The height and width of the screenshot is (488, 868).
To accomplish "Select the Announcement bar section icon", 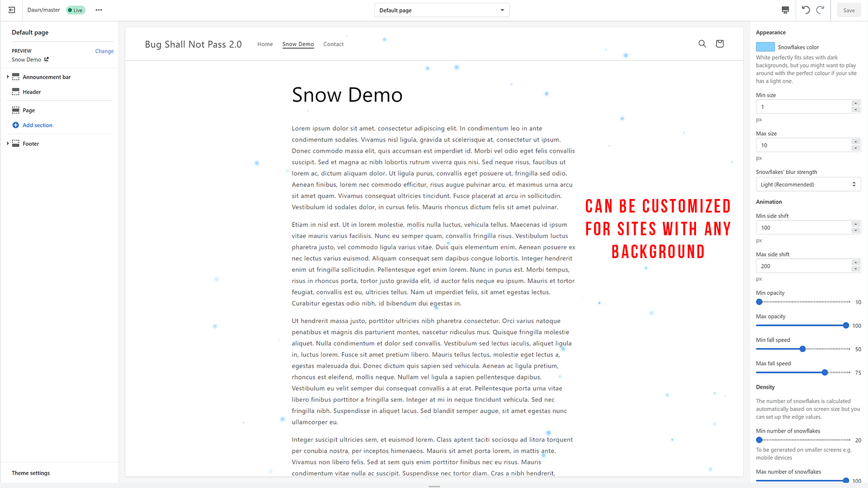I will [x=16, y=77].
